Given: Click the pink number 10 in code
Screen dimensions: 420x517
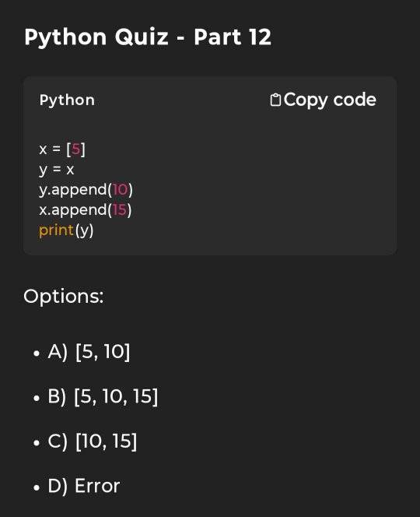Looking at the screenshot, I should [x=120, y=189].
